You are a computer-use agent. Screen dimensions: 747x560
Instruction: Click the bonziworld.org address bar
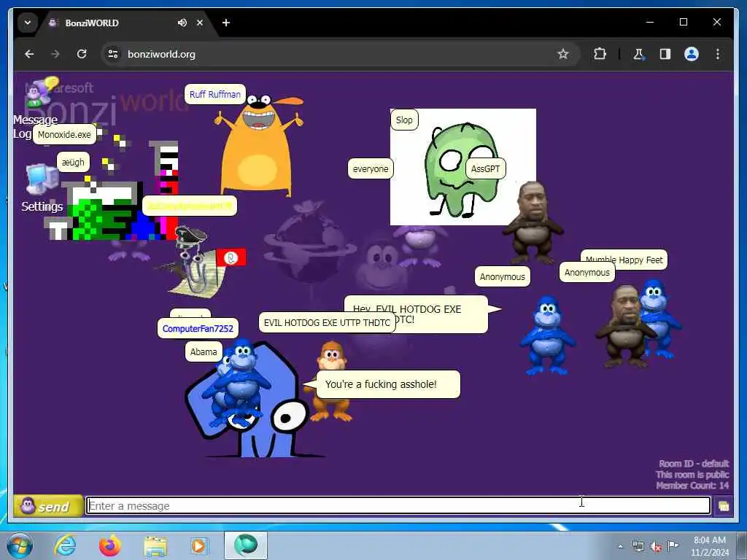(333, 54)
